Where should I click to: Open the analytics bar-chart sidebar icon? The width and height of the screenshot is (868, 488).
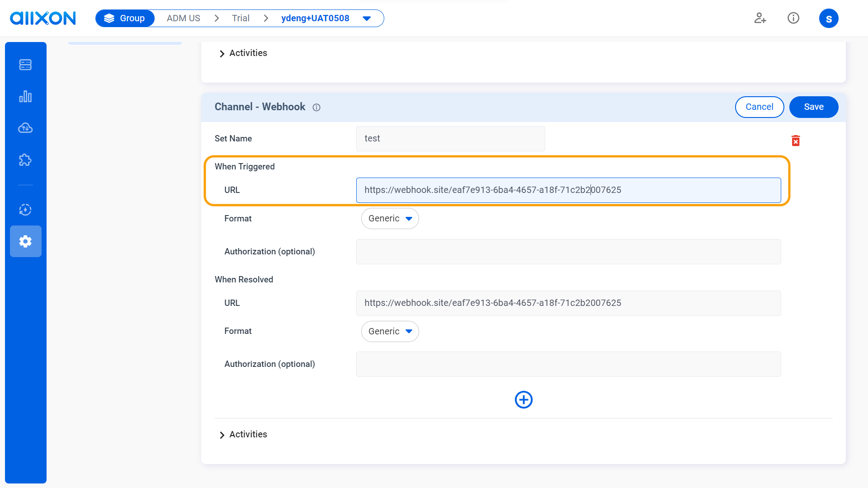click(25, 96)
